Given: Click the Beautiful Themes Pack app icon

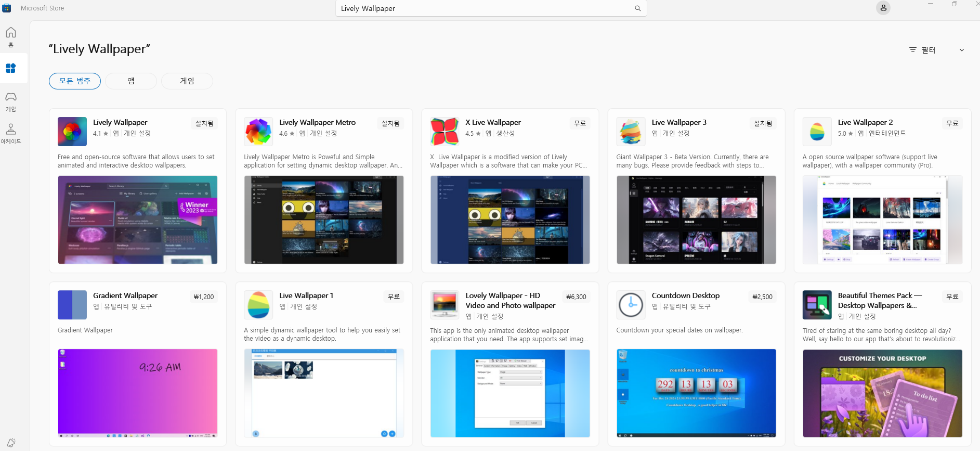Looking at the screenshot, I should point(817,305).
